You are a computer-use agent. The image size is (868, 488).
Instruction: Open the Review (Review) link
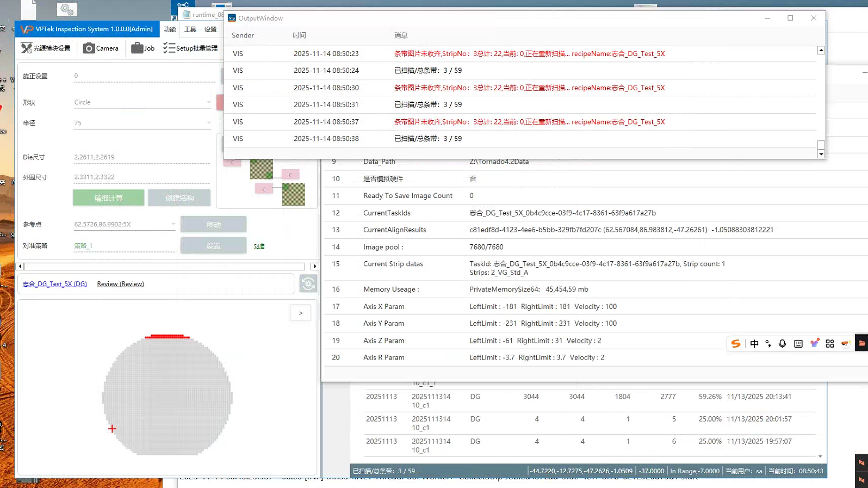click(x=120, y=284)
